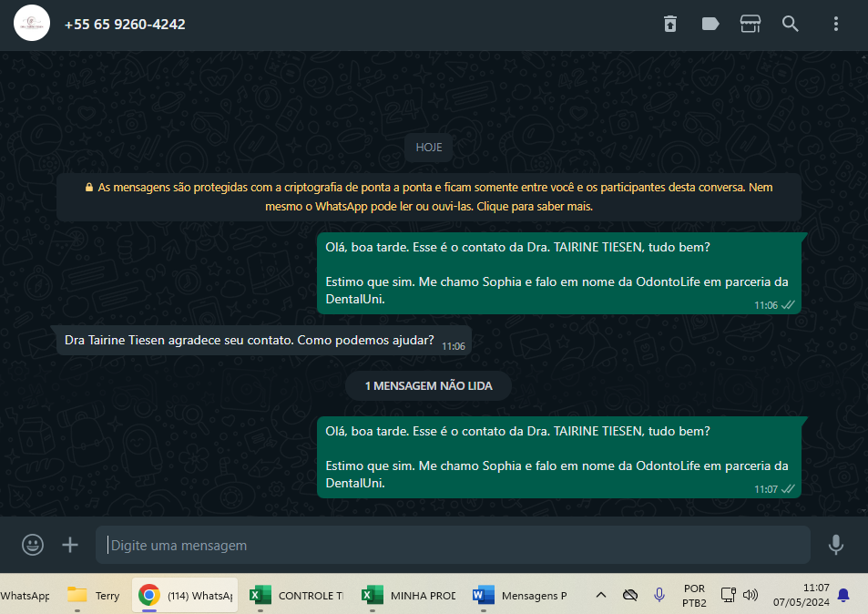Select the reply 'Dra Tairine Tiesen agradece seu contato'
Viewport: 868px width, 614px height.
tap(264, 340)
